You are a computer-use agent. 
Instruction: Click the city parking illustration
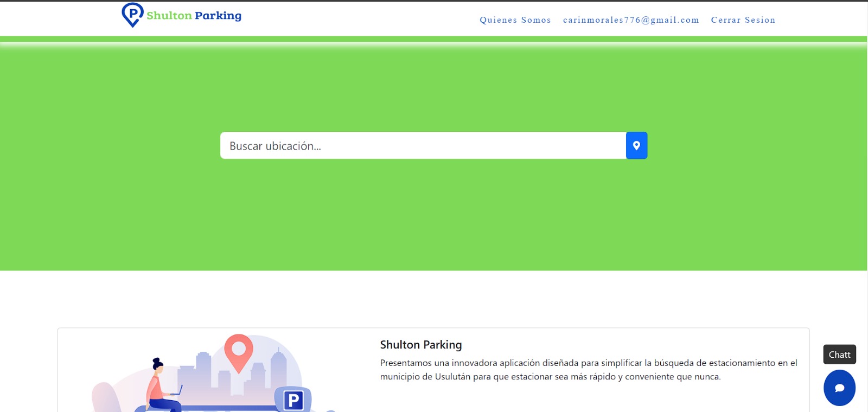(214, 373)
